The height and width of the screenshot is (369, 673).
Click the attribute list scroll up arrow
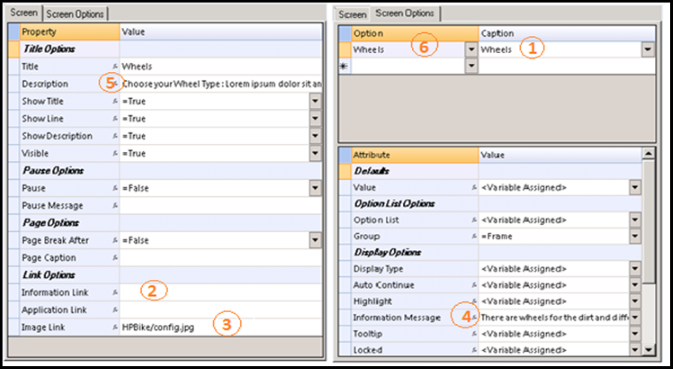(x=649, y=153)
